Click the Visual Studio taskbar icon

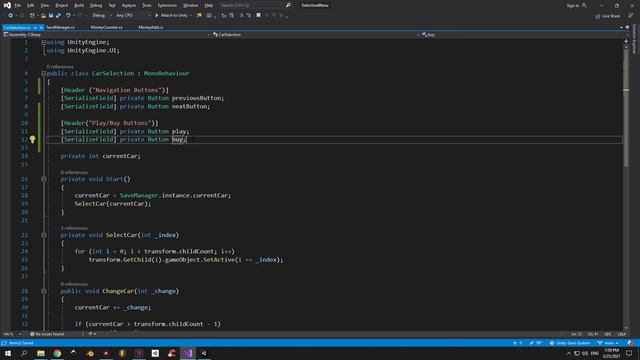(188, 353)
